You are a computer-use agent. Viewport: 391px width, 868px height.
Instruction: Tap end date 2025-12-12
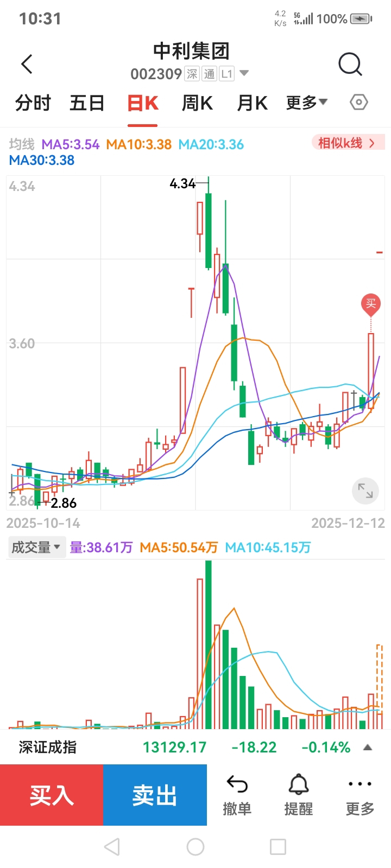pos(348,523)
